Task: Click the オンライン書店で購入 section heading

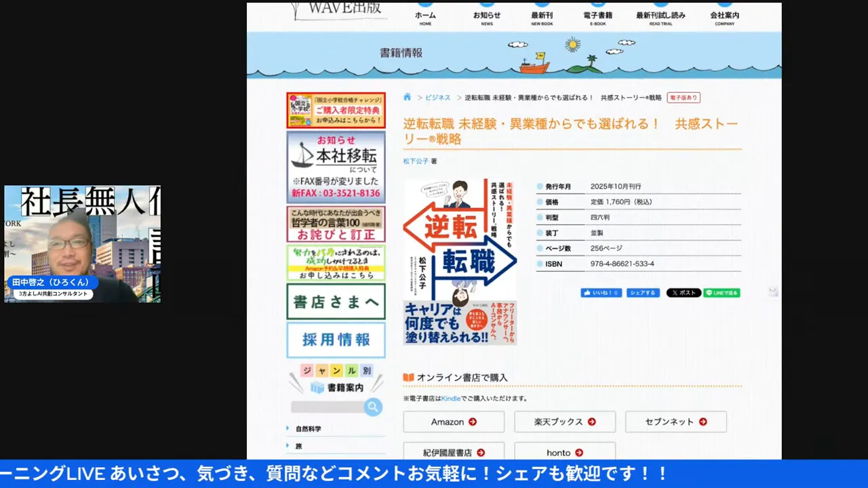Action: (462, 378)
